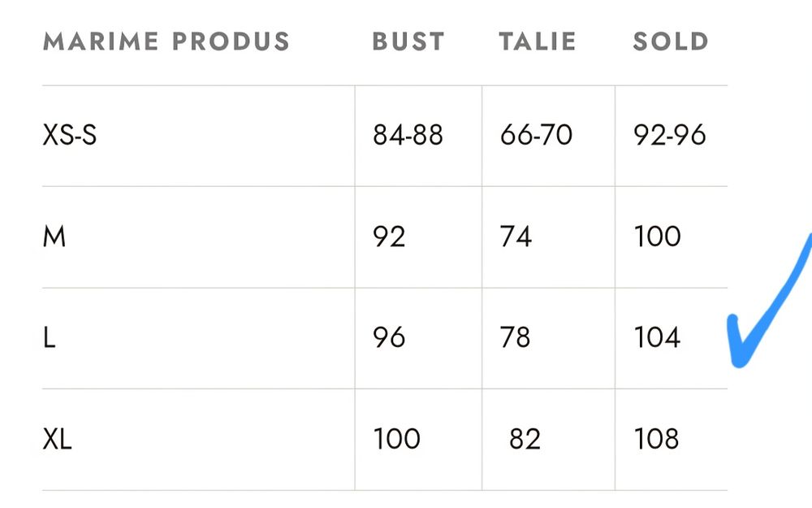
Task: Click the 84-88 bust value
Action: pos(408,135)
